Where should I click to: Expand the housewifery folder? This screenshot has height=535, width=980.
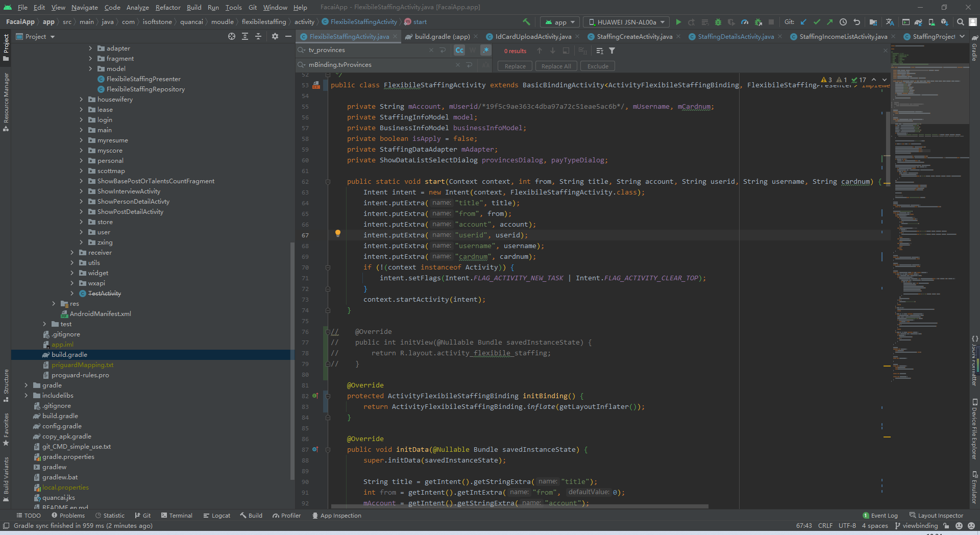(81, 100)
